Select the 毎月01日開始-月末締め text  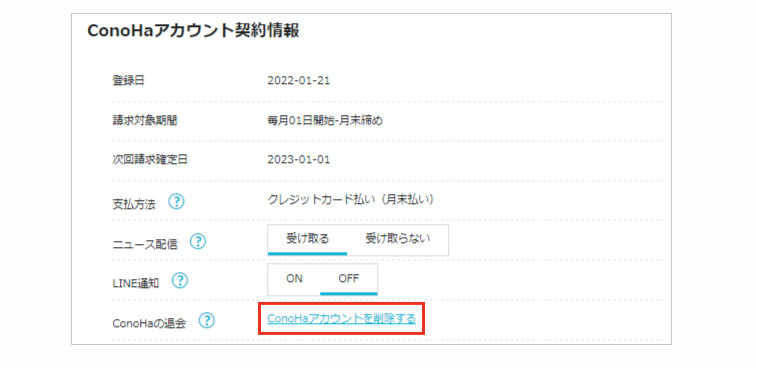(324, 121)
